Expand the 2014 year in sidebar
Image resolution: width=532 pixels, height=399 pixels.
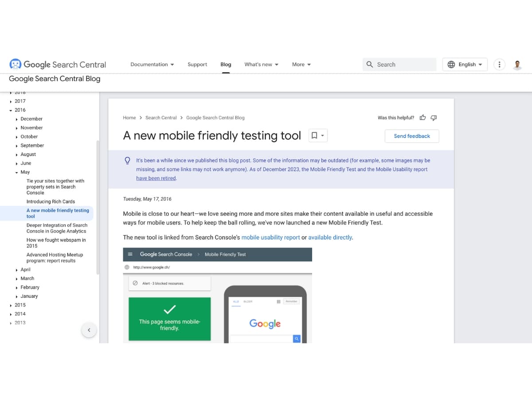pos(11,314)
